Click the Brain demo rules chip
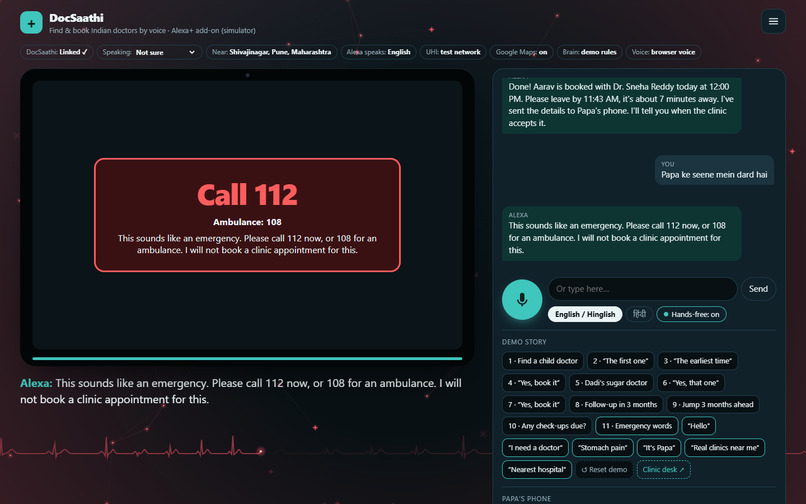This screenshot has width=806, height=504. 590,52
